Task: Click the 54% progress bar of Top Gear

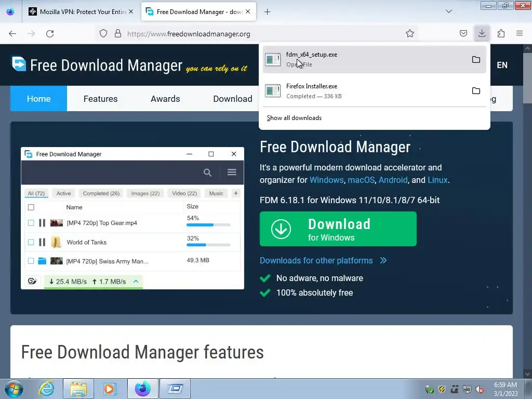Action: tap(208, 225)
